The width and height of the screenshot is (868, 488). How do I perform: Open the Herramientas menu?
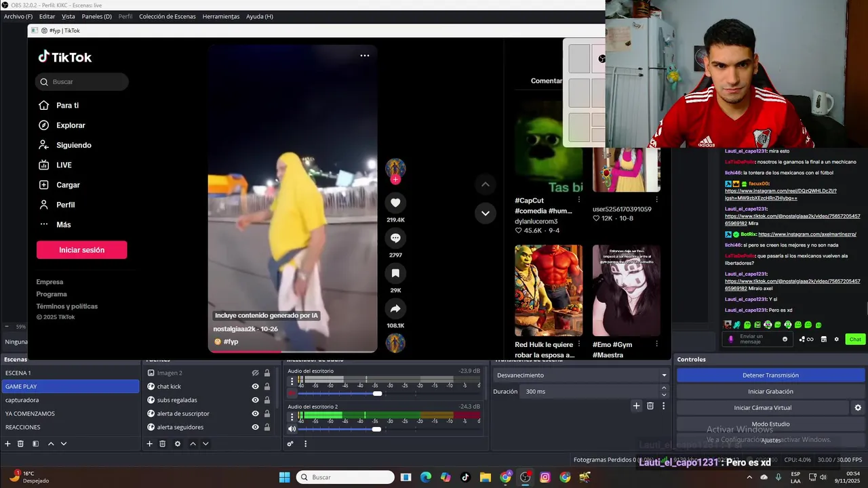point(221,16)
